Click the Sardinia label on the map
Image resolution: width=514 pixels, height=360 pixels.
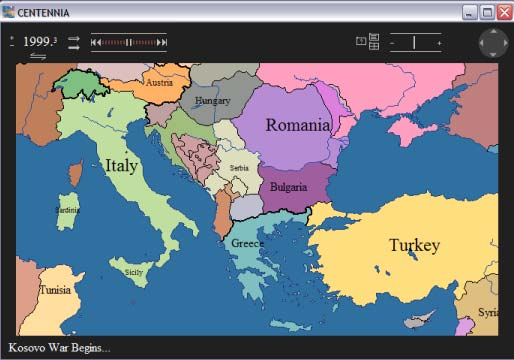pyautogui.click(x=68, y=210)
